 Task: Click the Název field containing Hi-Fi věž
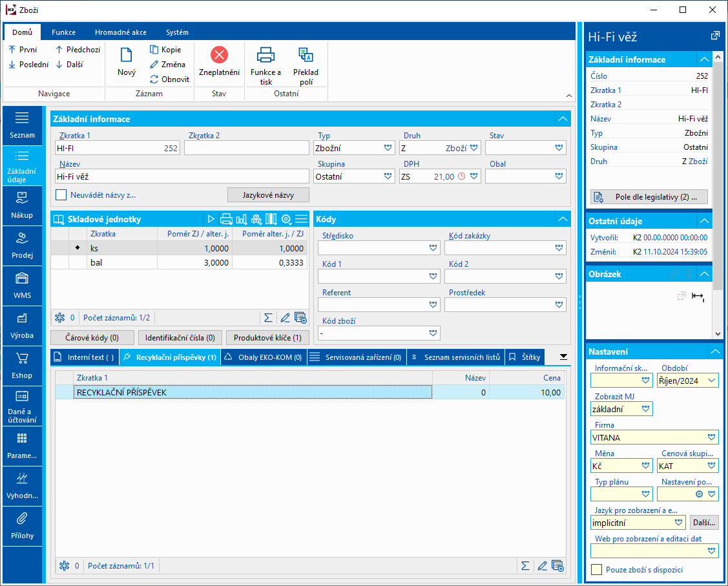pyautogui.click(x=181, y=176)
